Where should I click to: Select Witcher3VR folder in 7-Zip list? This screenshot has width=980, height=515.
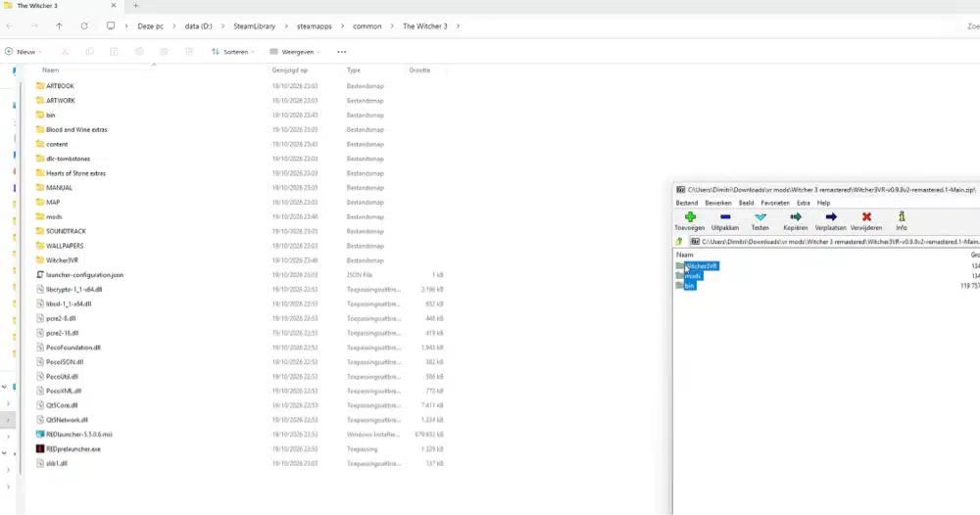tap(698, 266)
